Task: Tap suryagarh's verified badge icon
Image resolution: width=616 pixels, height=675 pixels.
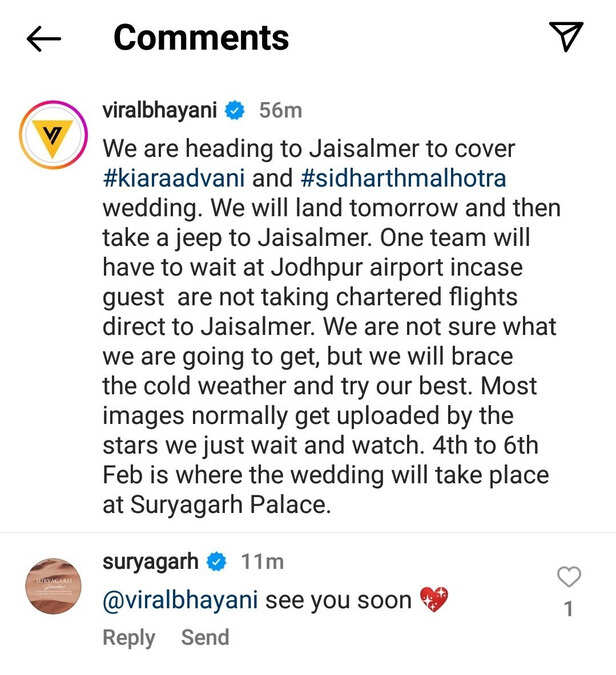Action: 217,561
